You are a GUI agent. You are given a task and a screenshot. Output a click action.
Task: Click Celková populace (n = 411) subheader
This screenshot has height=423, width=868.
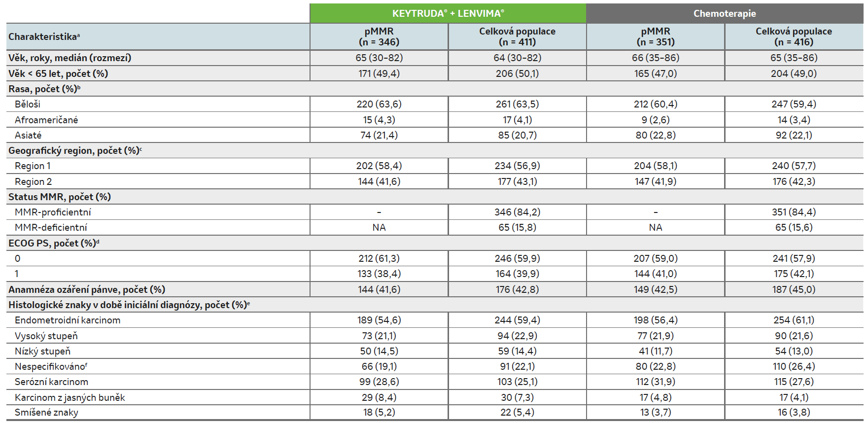coord(517,36)
